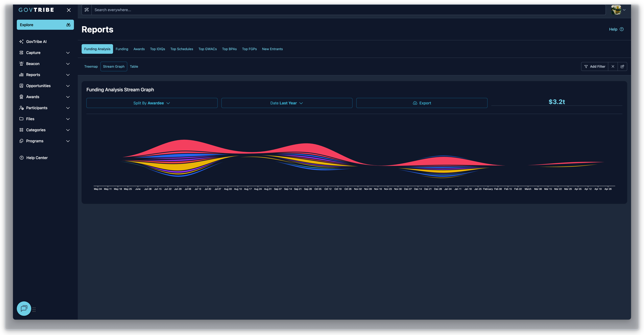The image size is (644, 335).
Task: Switch to the Top FGPs tab
Action: [249, 49]
